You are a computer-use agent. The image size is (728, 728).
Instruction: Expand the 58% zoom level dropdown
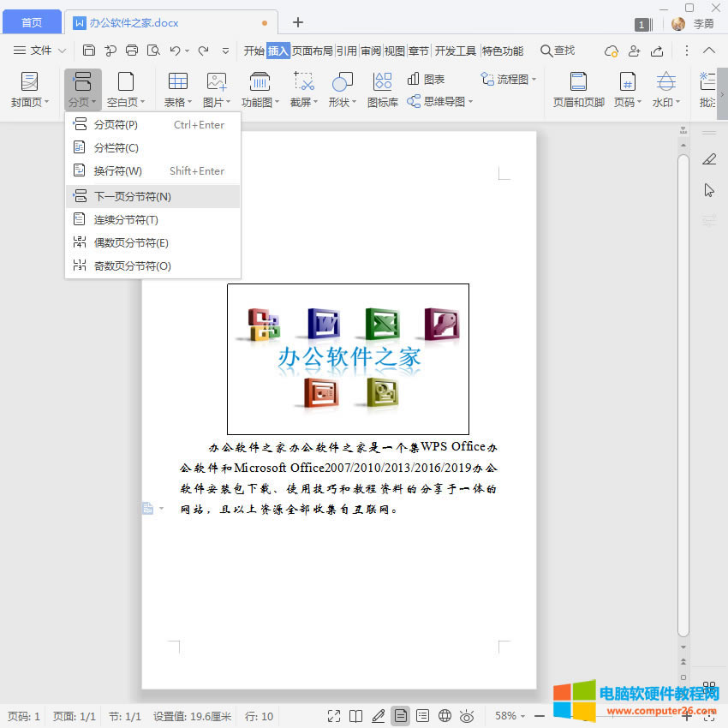(511, 716)
